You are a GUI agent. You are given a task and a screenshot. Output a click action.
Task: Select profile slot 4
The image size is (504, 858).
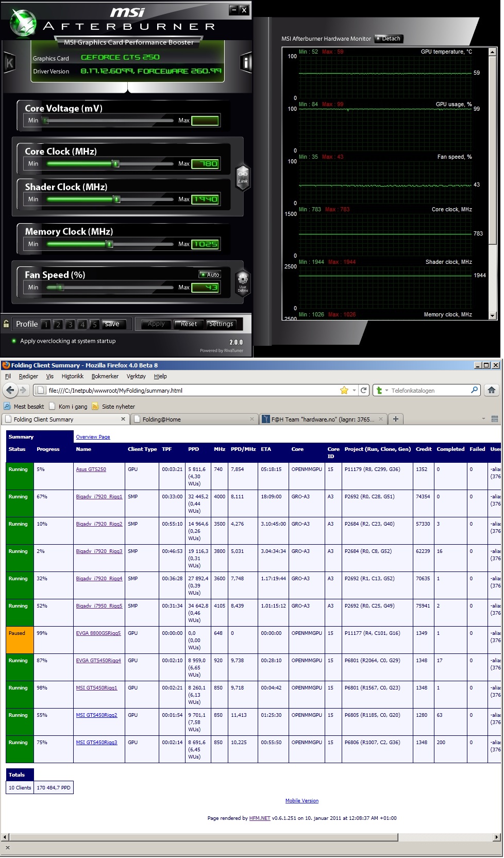(x=82, y=324)
